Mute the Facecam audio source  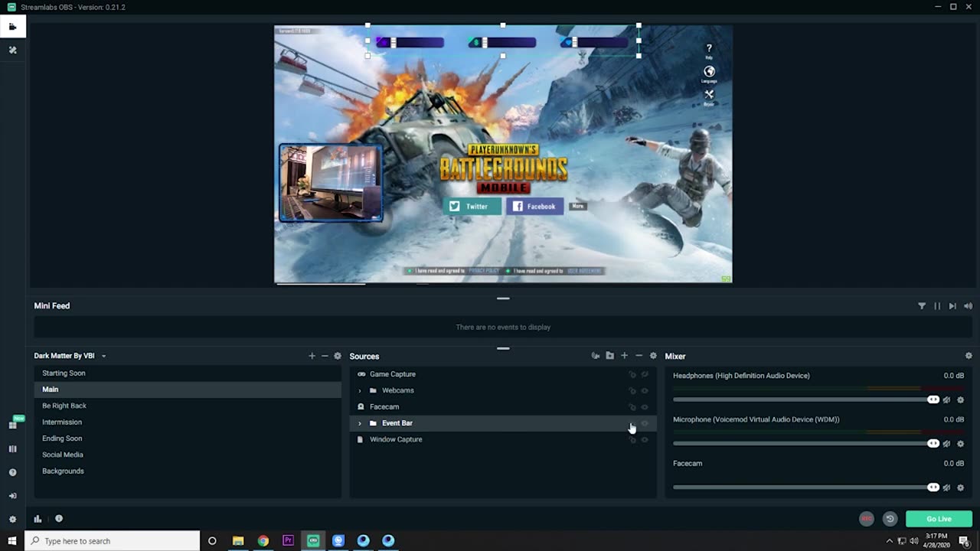(947, 487)
